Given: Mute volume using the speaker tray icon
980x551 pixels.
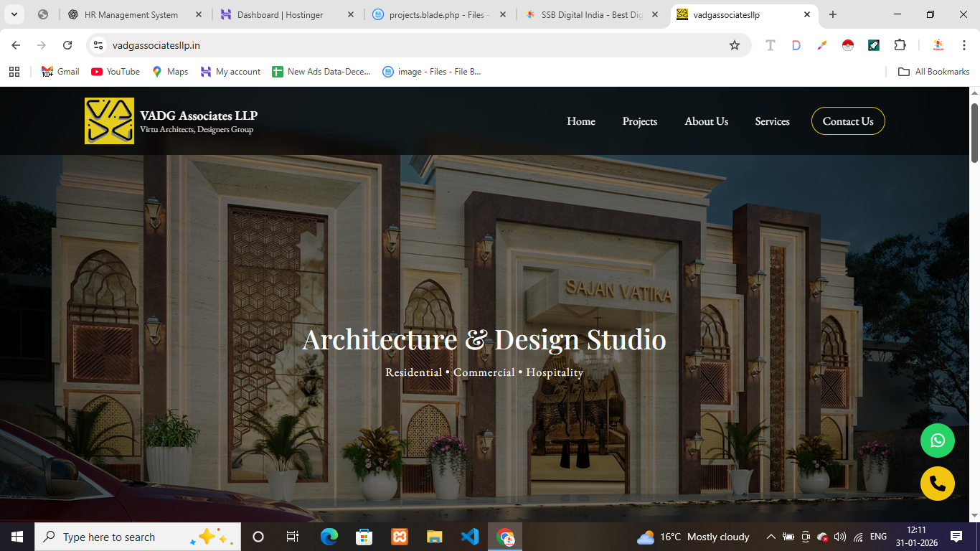Looking at the screenshot, I should pyautogui.click(x=839, y=536).
